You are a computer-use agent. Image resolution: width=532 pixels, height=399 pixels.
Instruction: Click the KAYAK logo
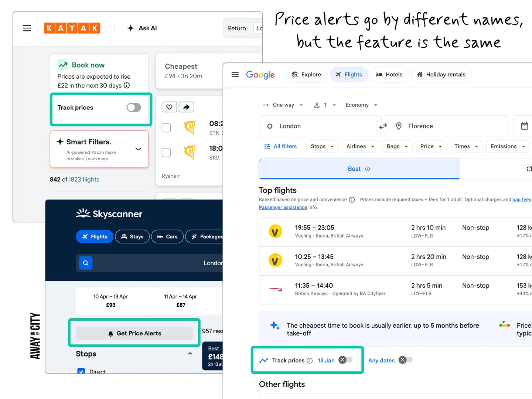click(72, 28)
